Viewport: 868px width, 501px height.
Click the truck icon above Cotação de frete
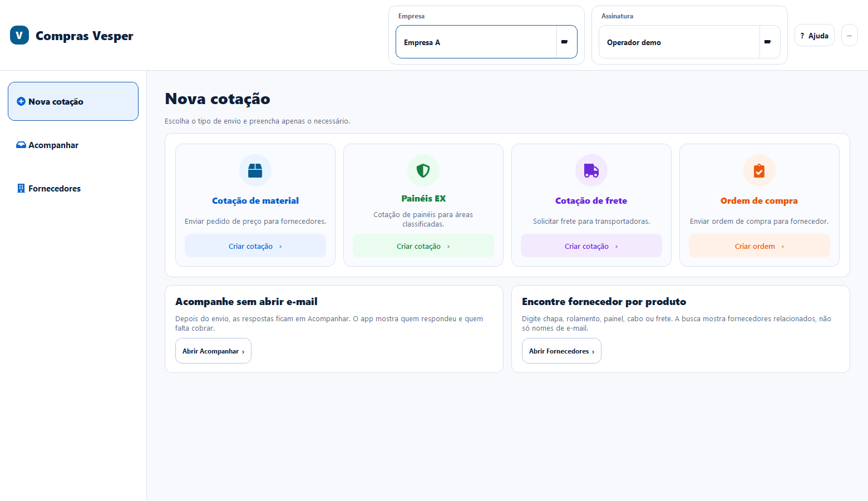[591, 170]
